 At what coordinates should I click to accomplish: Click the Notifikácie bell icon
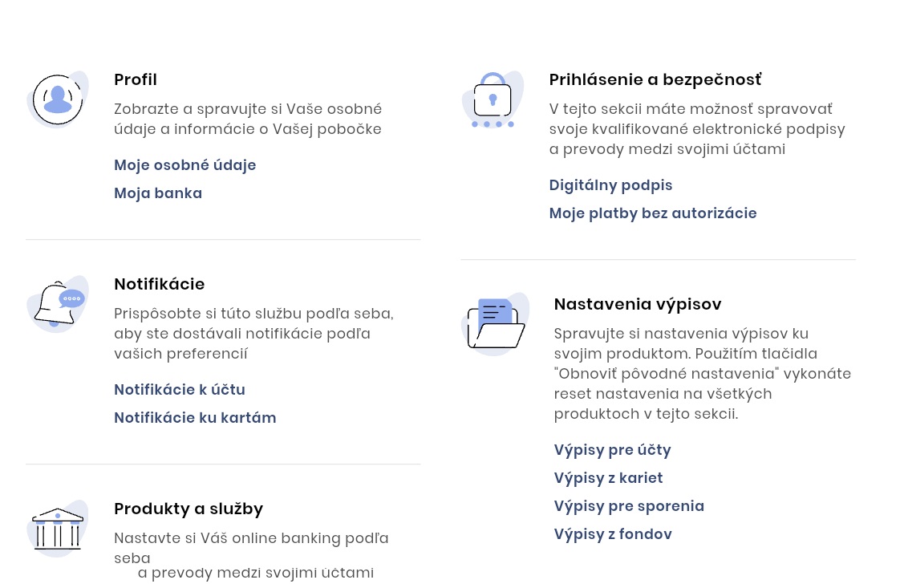[58, 304]
